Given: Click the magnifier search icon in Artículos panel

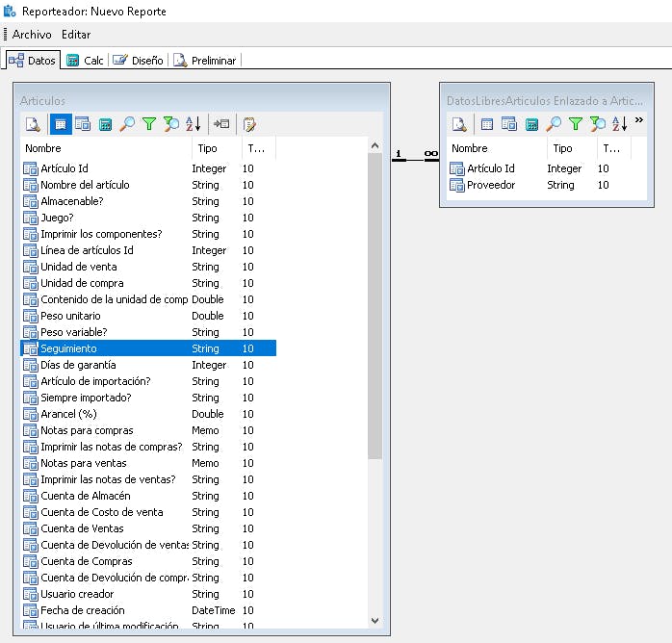Looking at the screenshot, I should tap(127, 124).
